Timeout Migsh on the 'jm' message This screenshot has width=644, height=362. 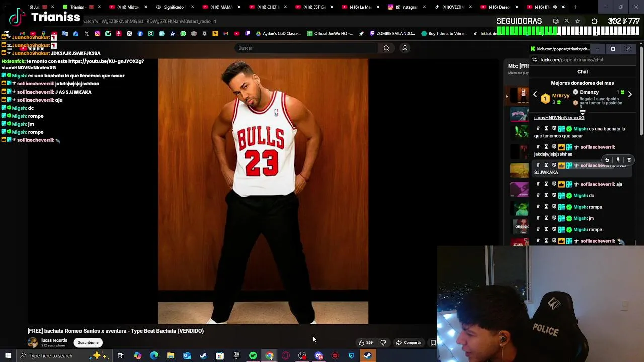(546, 218)
